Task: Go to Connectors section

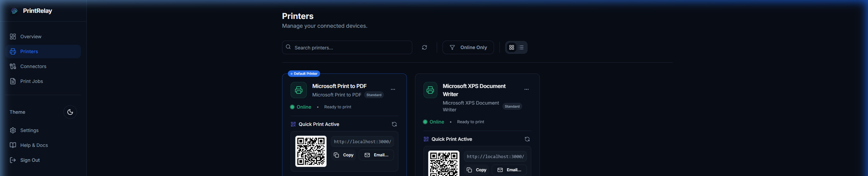Action: tap(43, 66)
